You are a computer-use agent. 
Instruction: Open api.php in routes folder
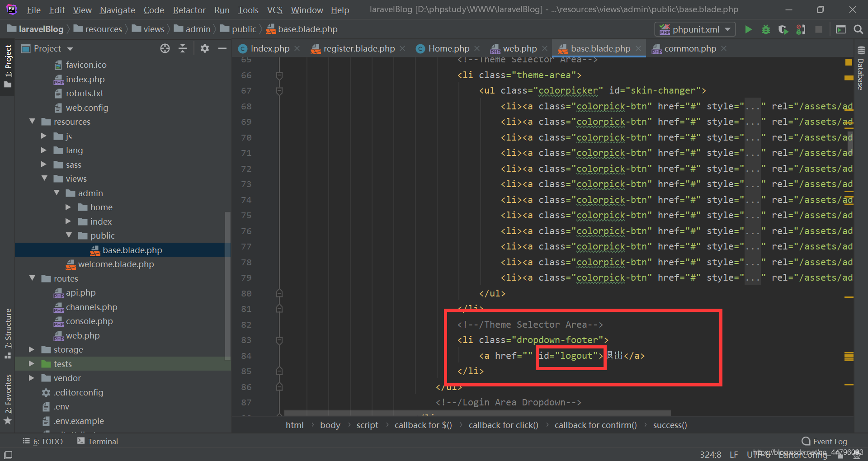[x=80, y=292]
